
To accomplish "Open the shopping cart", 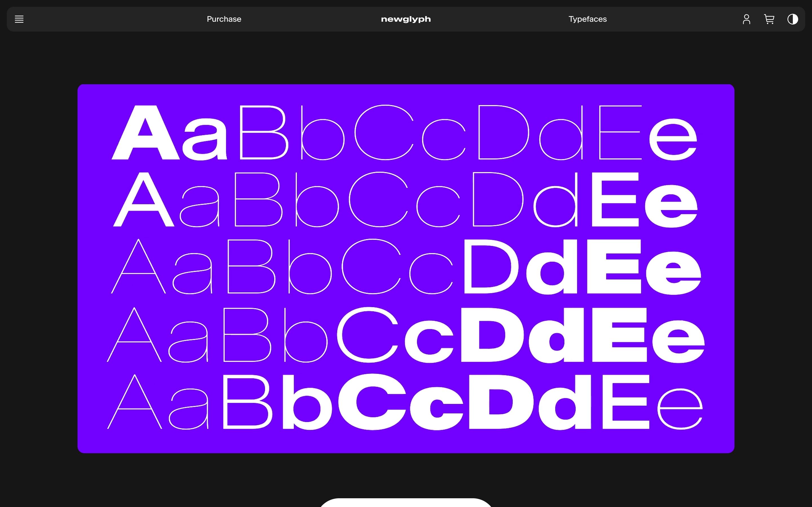I will (769, 19).
